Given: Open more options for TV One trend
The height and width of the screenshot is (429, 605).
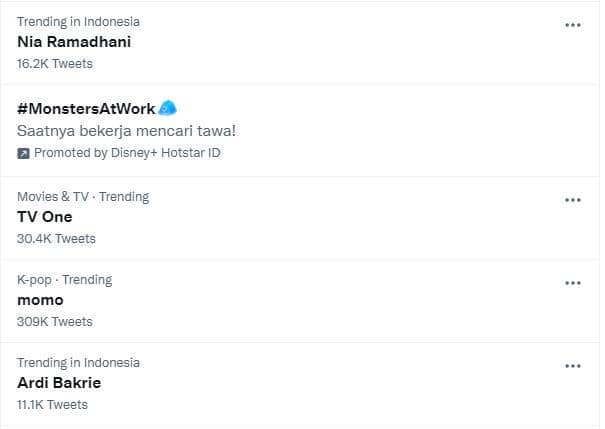Looking at the screenshot, I should coord(573,200).
